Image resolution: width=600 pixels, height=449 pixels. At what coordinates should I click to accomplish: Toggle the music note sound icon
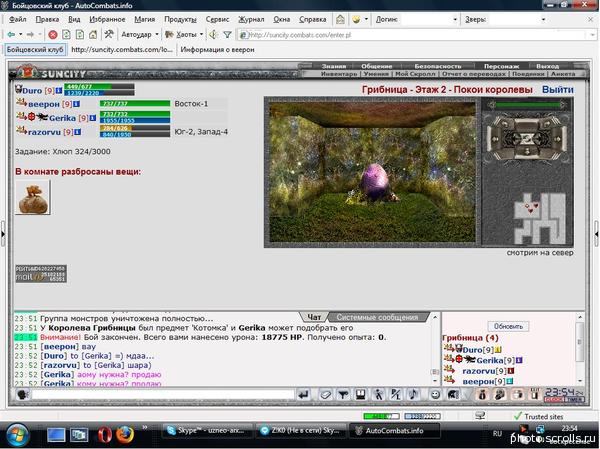(413, 394)
